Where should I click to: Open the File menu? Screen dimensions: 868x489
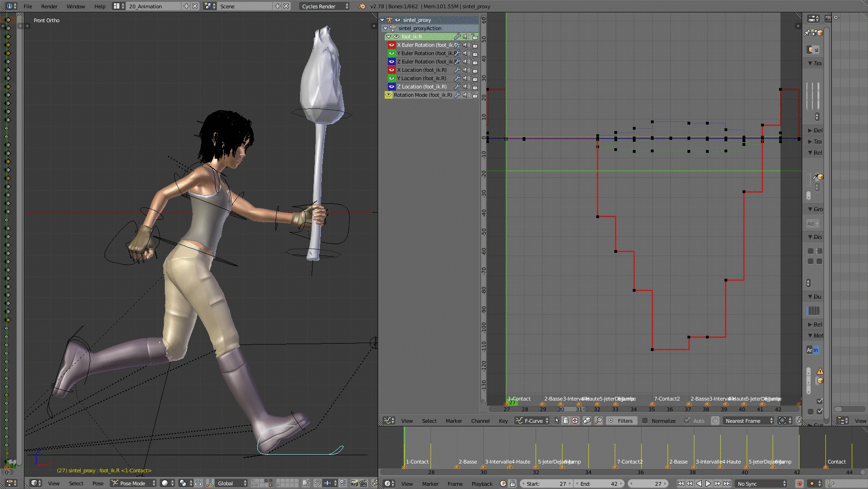[x=28, y=6]
